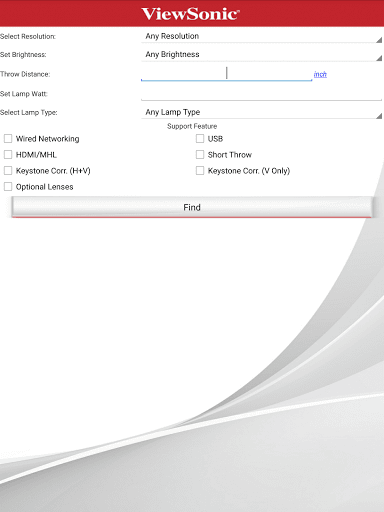This screenshot has width=384, height=512.
Task: Click the Throw Distance label
Action: [25, 74]
